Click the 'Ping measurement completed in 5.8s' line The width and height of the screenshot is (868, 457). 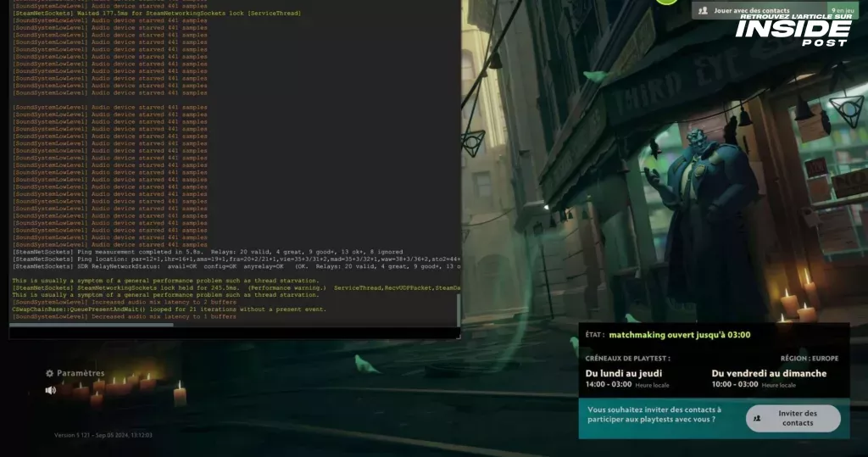[x=208, y=252]
